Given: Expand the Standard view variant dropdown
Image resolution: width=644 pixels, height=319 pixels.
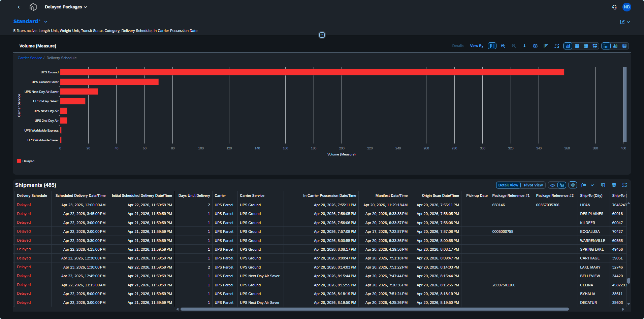Looking at the screenshot, I should pos(45,22).
